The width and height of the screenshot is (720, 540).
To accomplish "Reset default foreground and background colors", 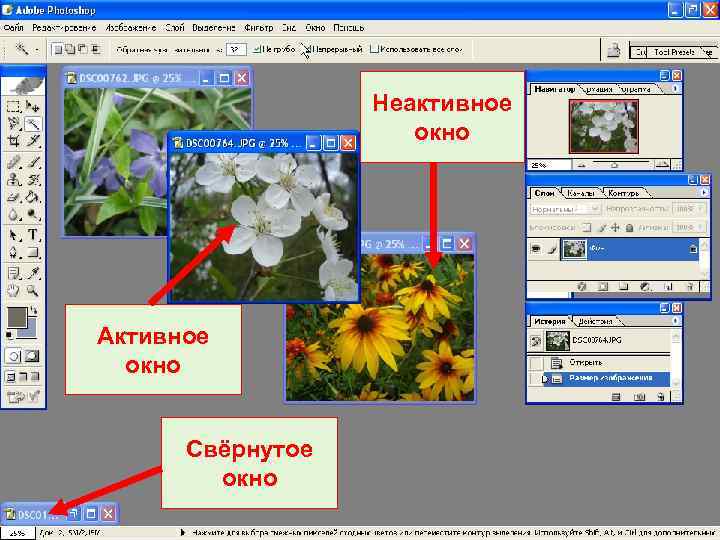I will 9,335.
